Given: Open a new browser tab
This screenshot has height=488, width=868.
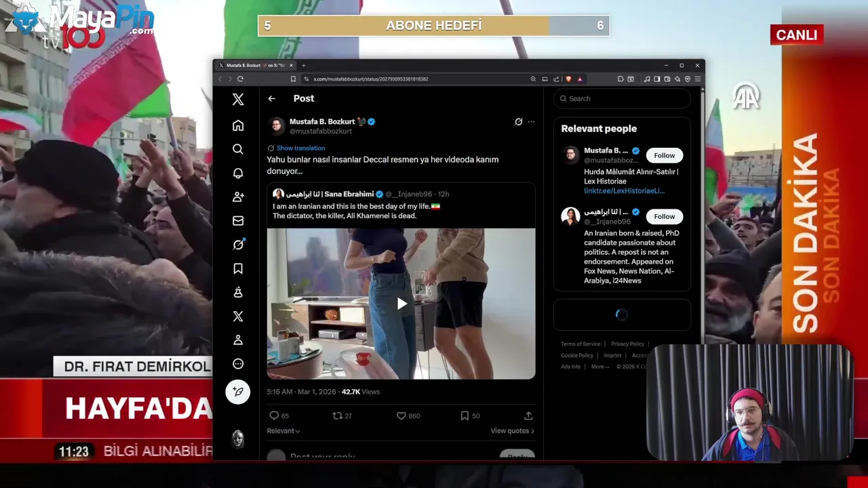Looking at the screenshot, I should point(303,65).
